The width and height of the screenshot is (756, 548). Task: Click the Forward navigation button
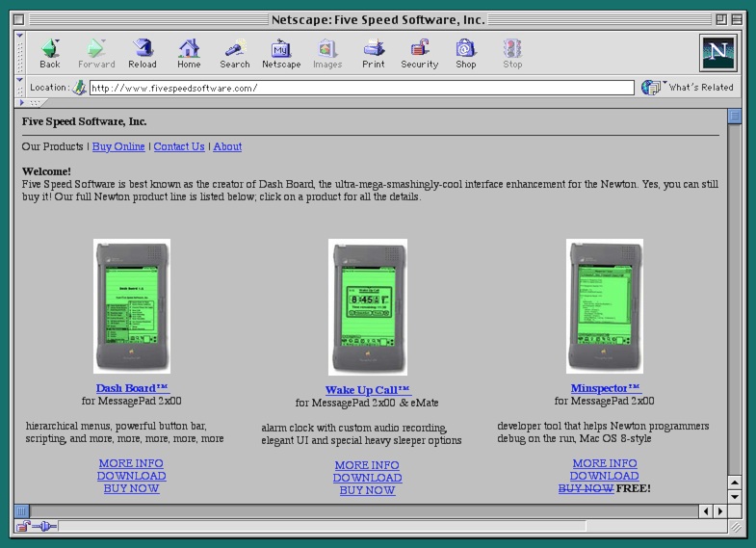click(96, 54)
